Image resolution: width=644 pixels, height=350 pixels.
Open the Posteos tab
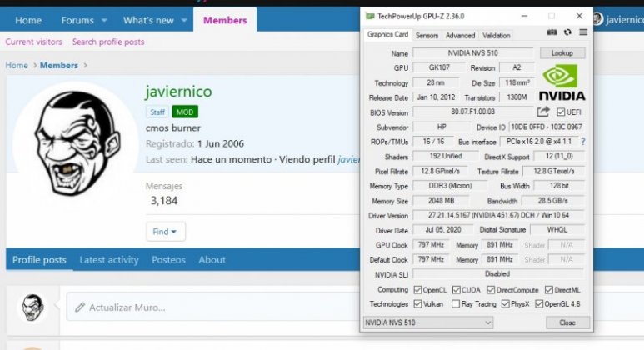168,260
